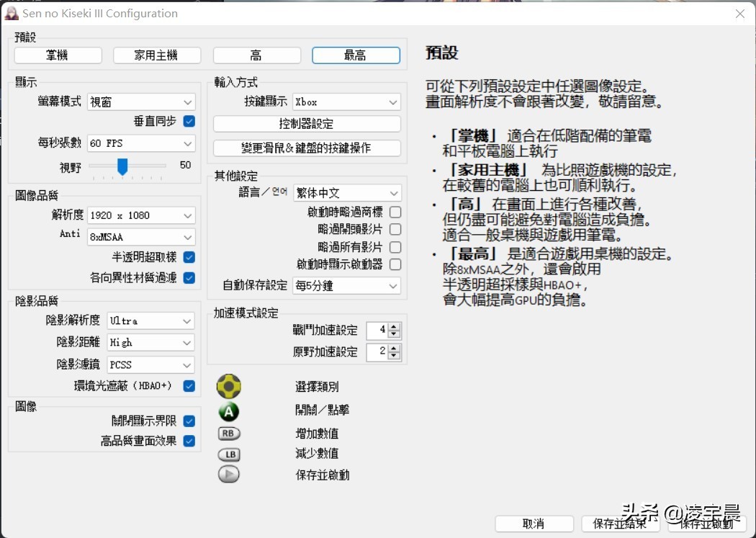This screenshot has height=538, width=756.
Task: Toggle the 環境光遮蔽 (HBAO+) checkbox
Action: [189, 386]
